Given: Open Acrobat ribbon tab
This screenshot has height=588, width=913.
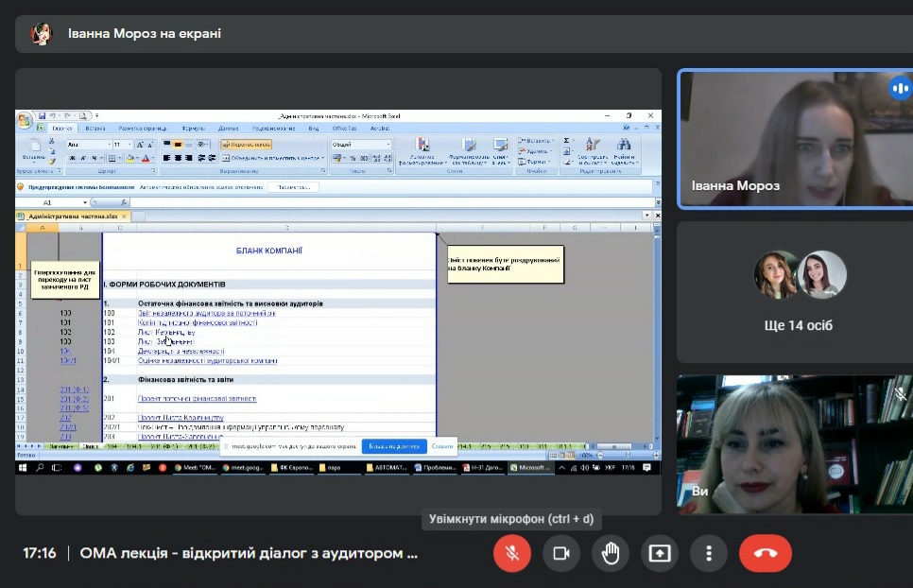Looking at the screenshot, I should pos(380,128).
